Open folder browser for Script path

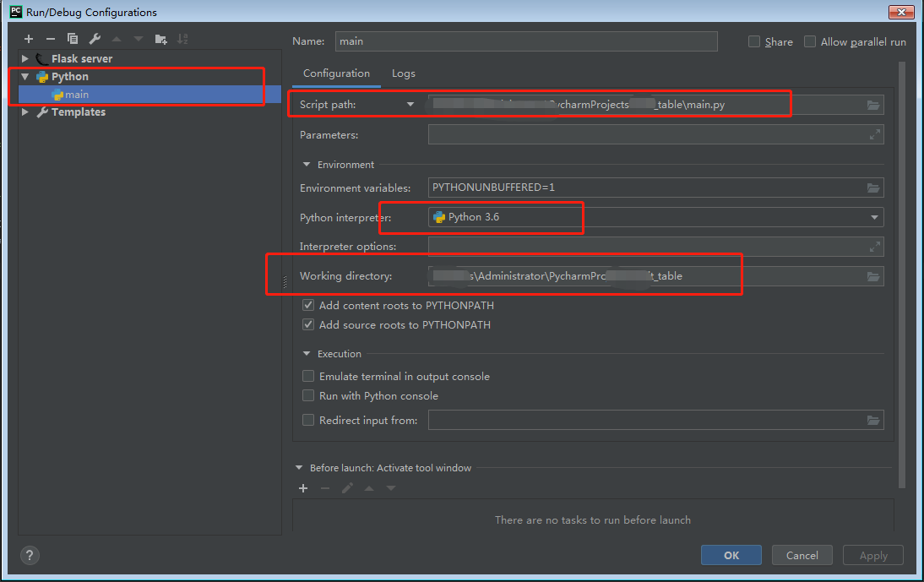(873, 104)
